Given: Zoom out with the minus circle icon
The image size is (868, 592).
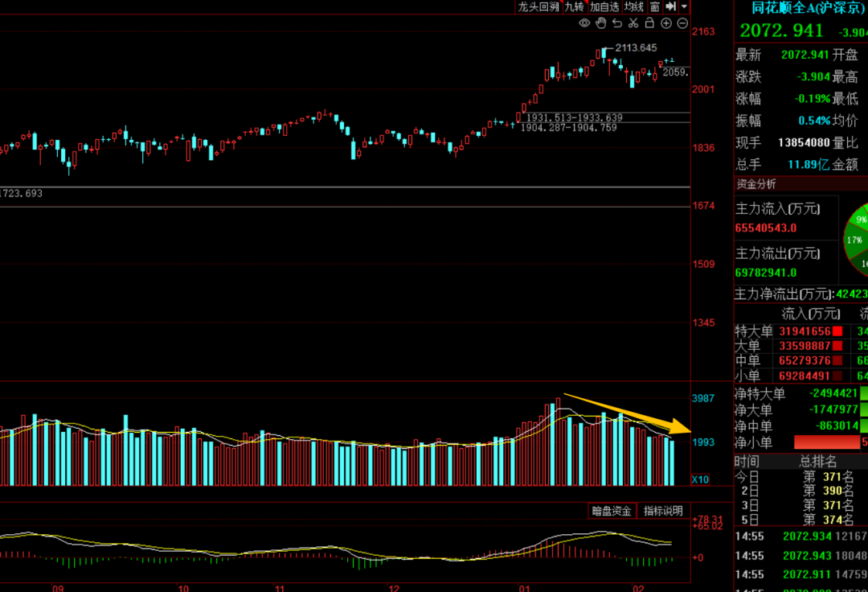Looking at the screenshot, I should (682, 23).
